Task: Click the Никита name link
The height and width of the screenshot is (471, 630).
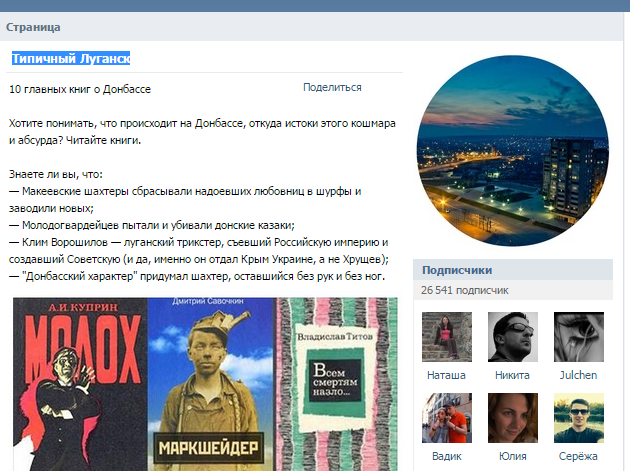Action: (x=512, y=375)
